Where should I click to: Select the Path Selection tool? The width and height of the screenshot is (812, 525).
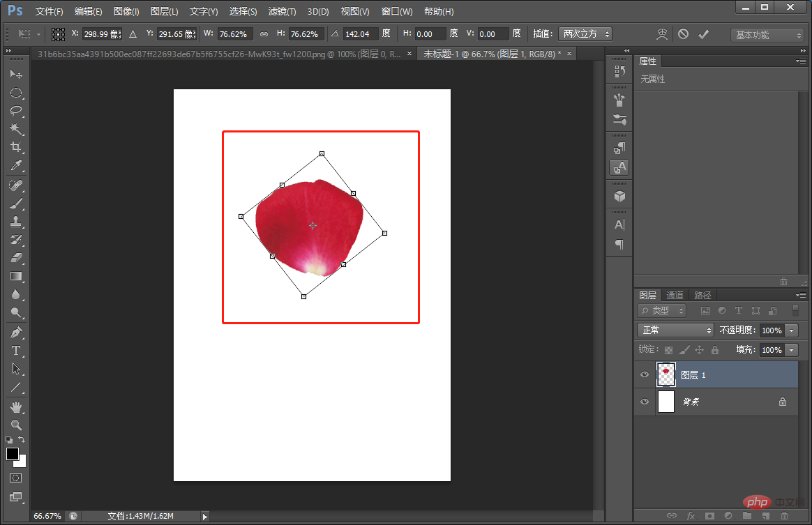(16, 369)
